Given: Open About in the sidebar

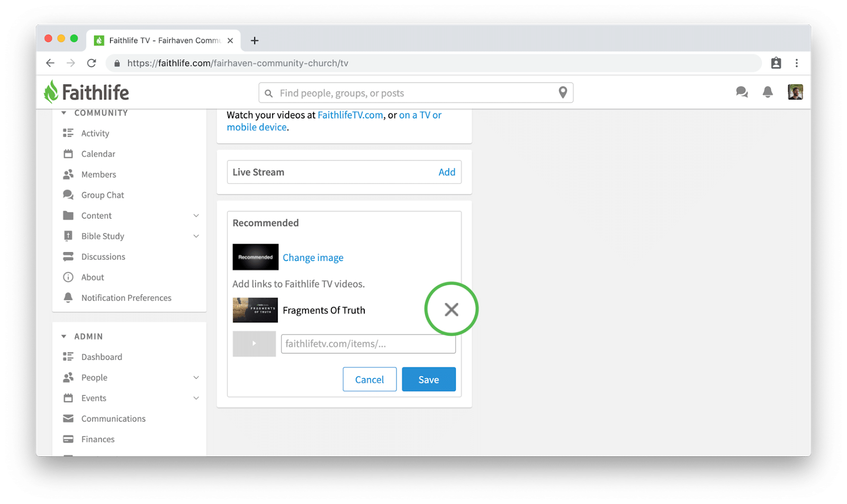Looking at the screenshot, I should 93,277.
